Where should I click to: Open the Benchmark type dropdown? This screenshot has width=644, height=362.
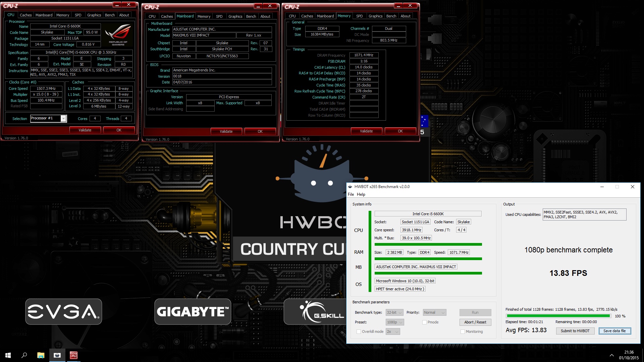394,312
